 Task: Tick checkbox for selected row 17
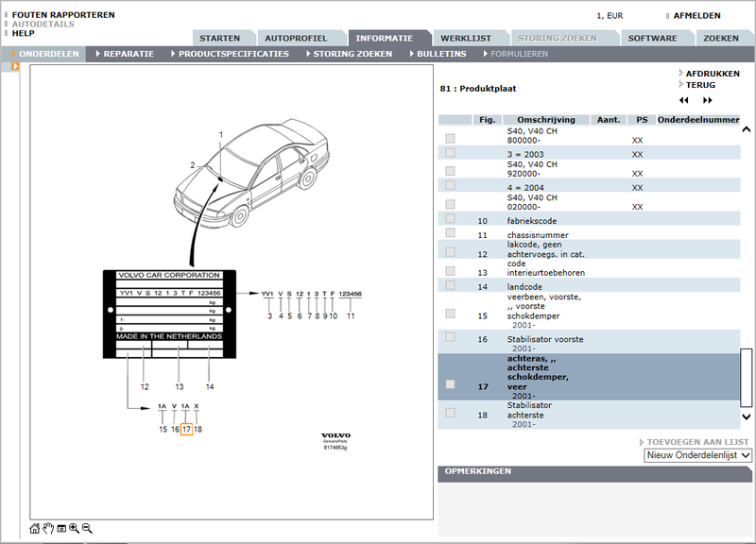451,384
